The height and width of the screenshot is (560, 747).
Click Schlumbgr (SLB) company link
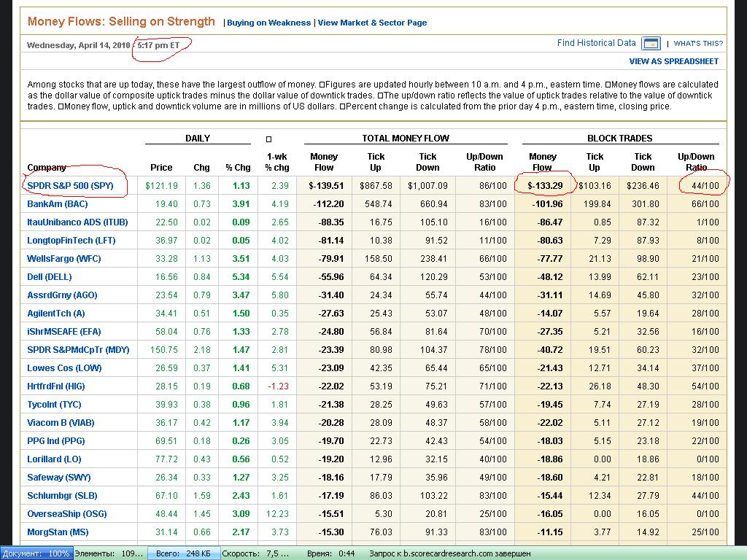point(63,496)
